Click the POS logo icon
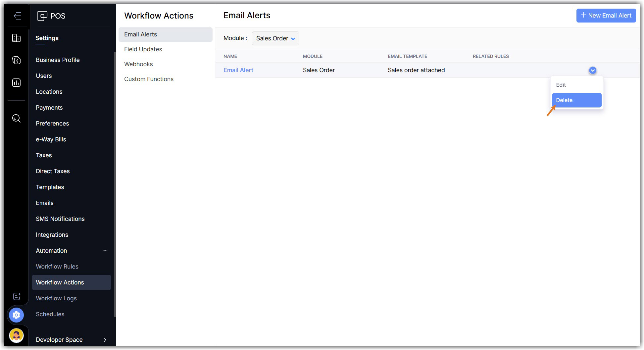Screen dimensions: 644x350 pos(42,16)
